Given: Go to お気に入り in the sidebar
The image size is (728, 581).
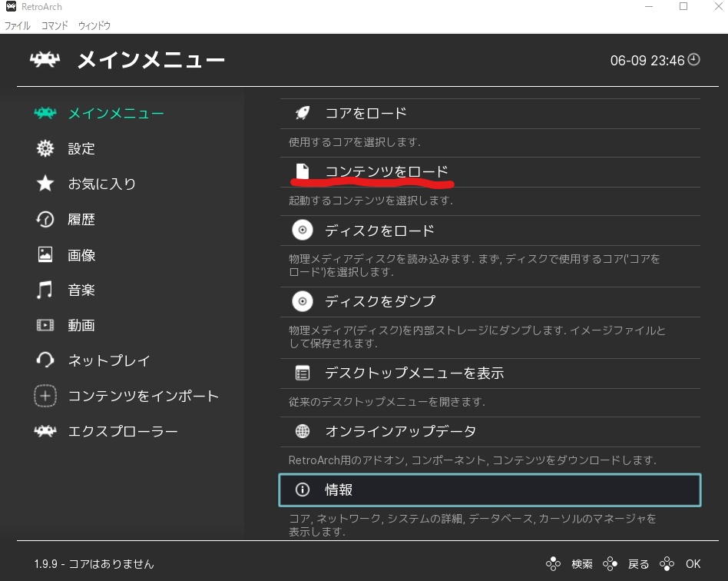Looking at the screenshot, I should (101, 184).
